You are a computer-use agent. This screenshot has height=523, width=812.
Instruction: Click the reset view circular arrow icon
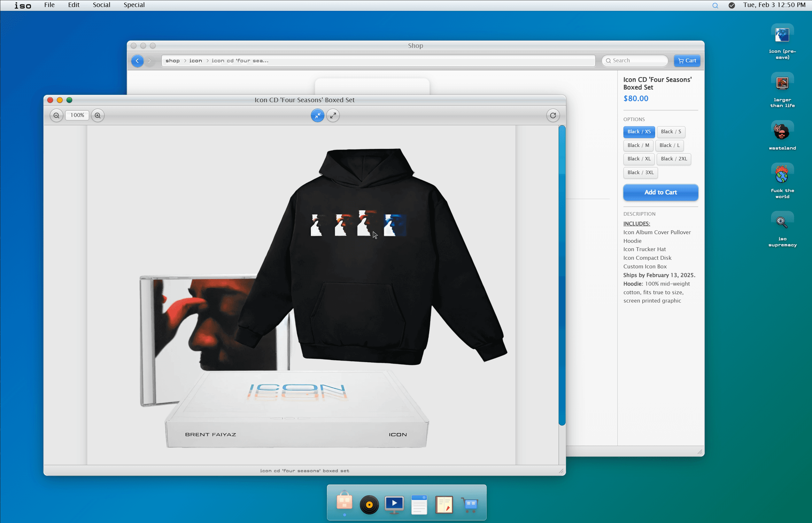[x=553, y=115]
